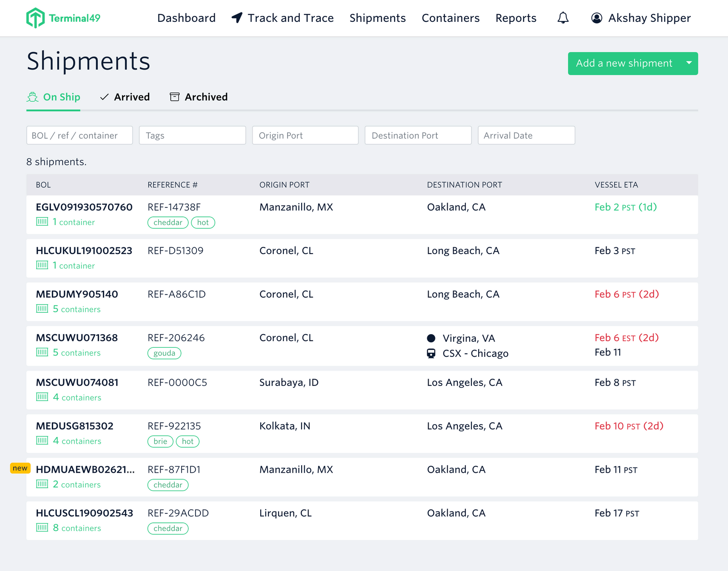Switch to the Arrived tab
728x571 pixels.
pyautogui.click(x=131, y=96)
